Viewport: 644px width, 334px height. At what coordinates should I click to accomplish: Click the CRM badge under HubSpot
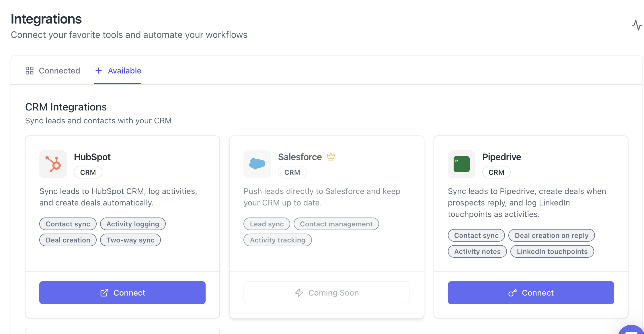pos(88,172)
